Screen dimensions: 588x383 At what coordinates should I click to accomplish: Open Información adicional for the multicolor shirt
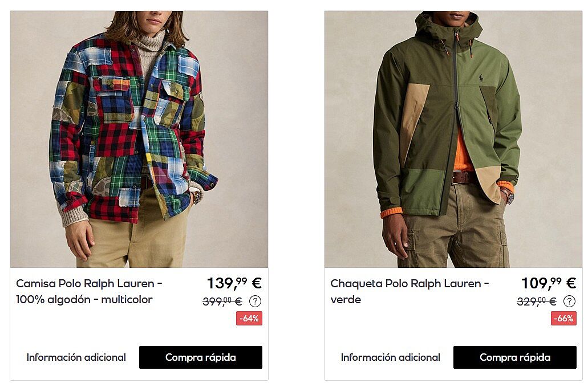pos(76,357)
